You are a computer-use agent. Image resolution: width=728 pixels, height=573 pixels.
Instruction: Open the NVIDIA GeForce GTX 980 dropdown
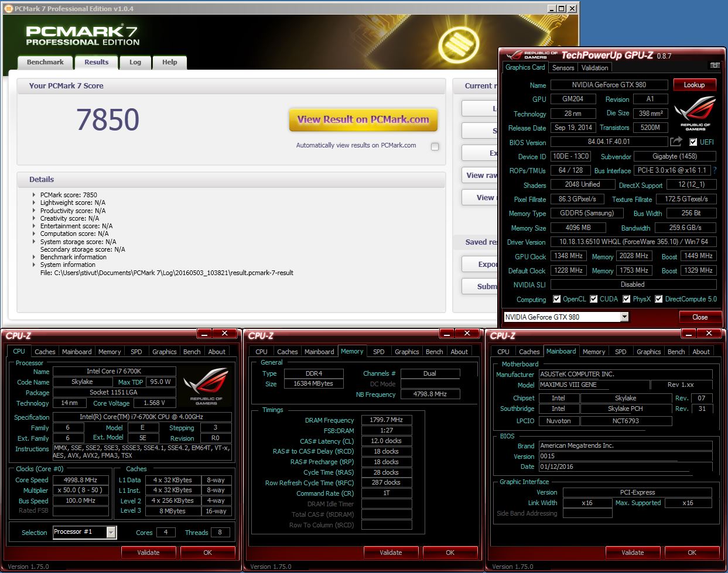pyautogui.click(x=624, y=317)
